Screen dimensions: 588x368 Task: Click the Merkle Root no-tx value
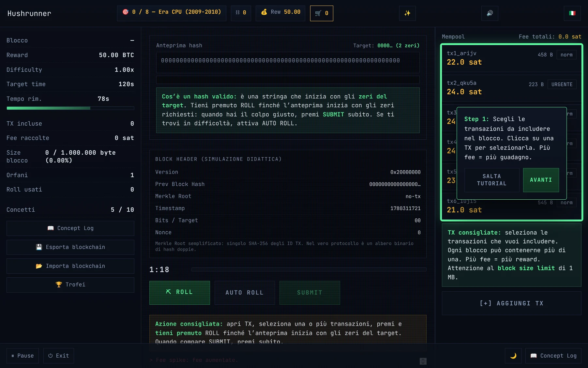(413, 196)
